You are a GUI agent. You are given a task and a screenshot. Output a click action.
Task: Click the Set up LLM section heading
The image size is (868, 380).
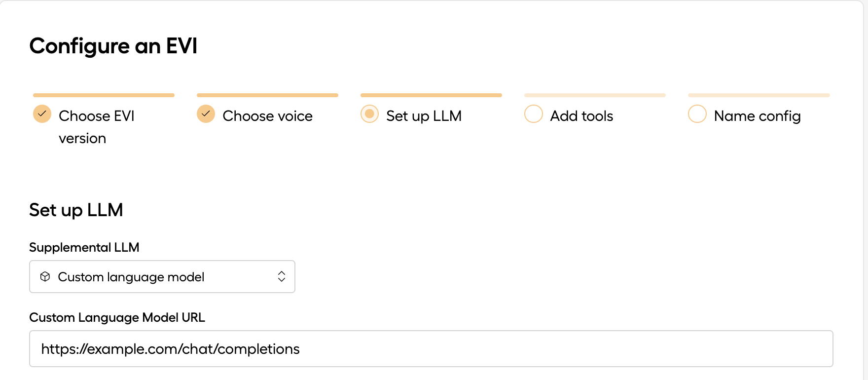[x=76, y=210]
